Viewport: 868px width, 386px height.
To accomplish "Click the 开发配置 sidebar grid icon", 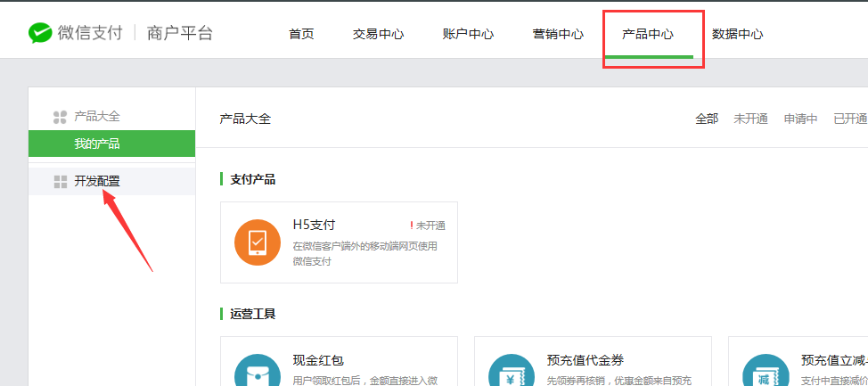I will tap(61, 182).
